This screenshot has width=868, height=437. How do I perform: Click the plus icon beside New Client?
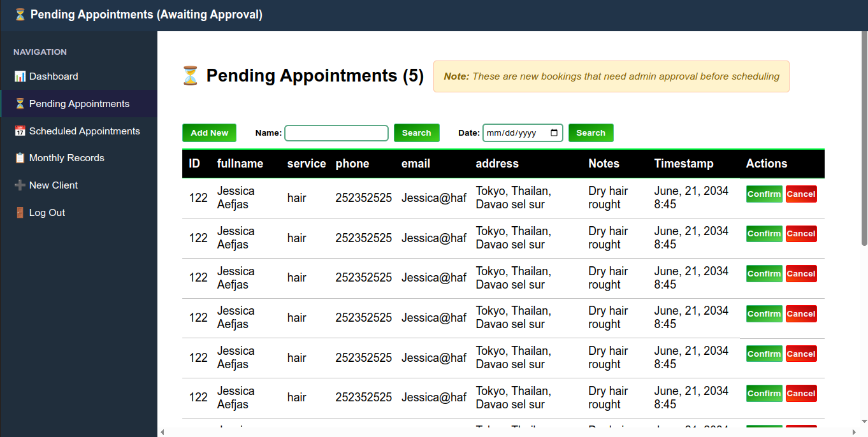click(20, 185)
